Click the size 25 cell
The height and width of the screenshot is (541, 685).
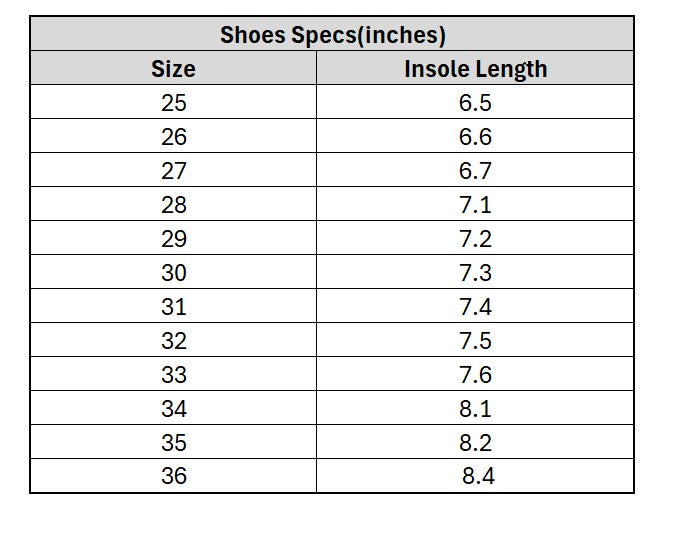tap(173, 102)
